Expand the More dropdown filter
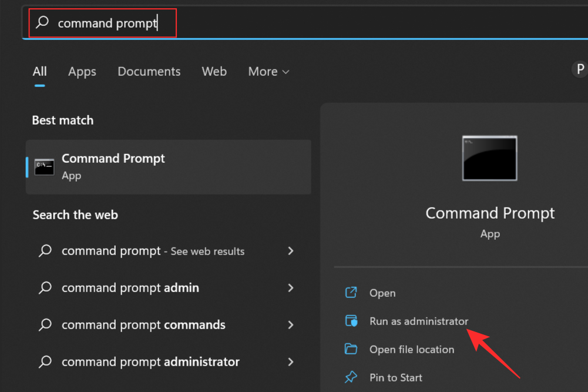This screenshot has height=392, width=588. click(268, 72)
